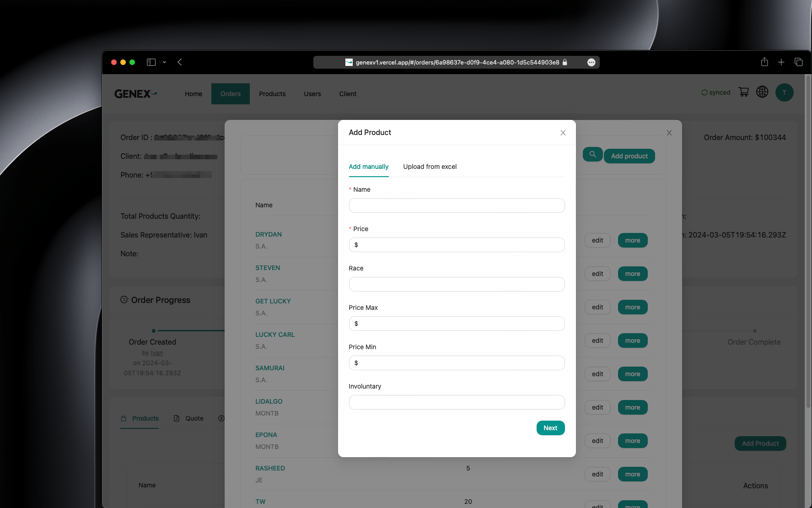Click the Price Min input field
The image size is (812, 508).
point(457,363)
